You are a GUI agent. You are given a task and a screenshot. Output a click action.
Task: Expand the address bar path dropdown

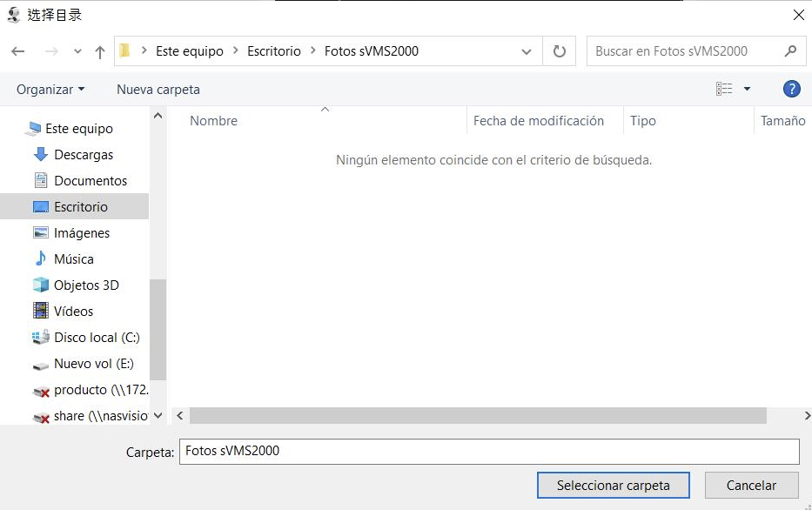(527, 50)
